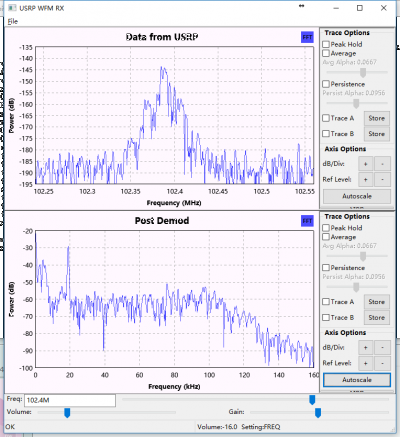Click the Data from USRP plot title
This screenshot has height=437, width=400.
[162, 37]
